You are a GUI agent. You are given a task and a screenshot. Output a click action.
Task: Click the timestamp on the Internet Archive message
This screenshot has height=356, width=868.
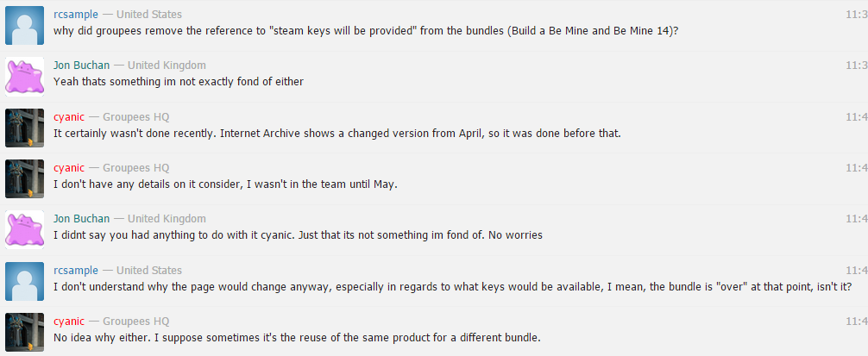click(857, 117)
